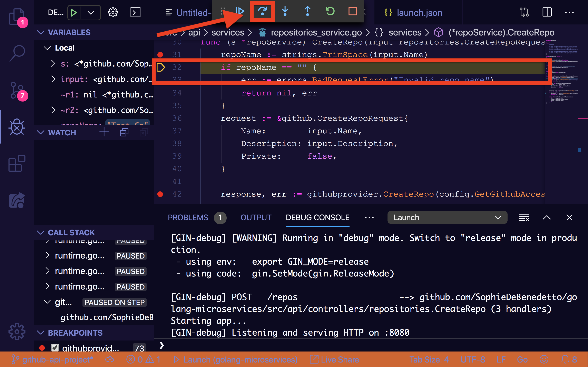This screenshot has height=367, width=588.
Task: Add a new watch expression
Action: point(104,132)
